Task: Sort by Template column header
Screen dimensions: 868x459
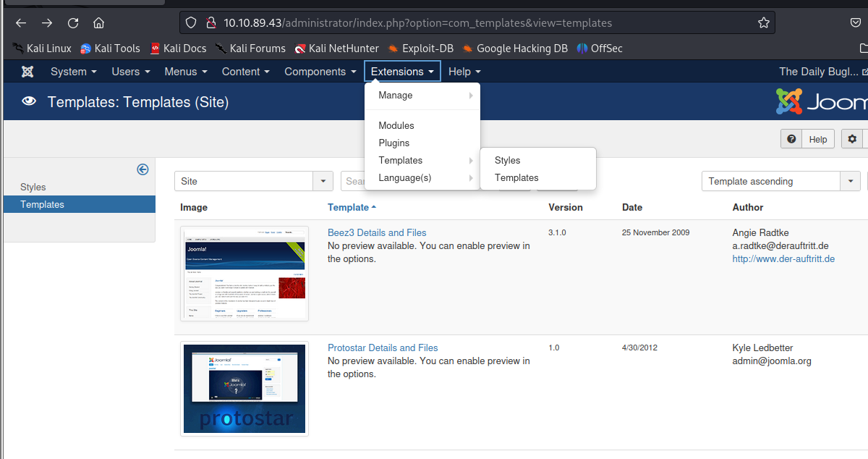Action: pyautogui.click(x=352, y=207)
